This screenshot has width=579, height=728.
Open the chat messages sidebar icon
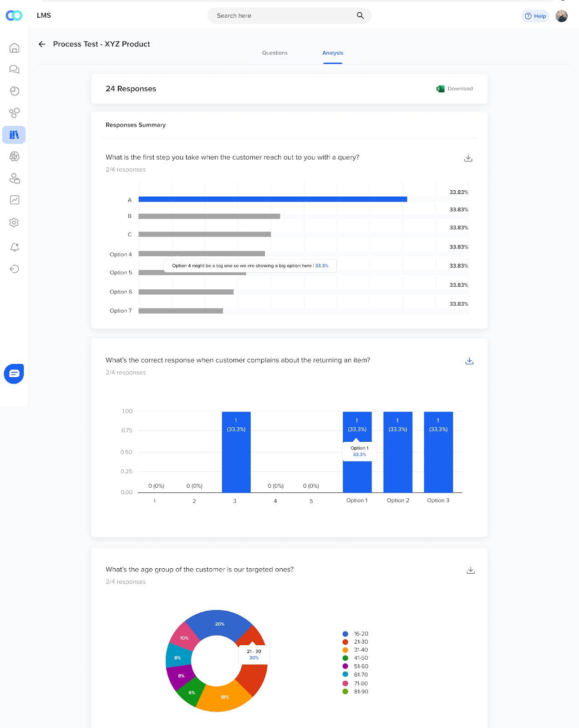(x=14, y=69)
